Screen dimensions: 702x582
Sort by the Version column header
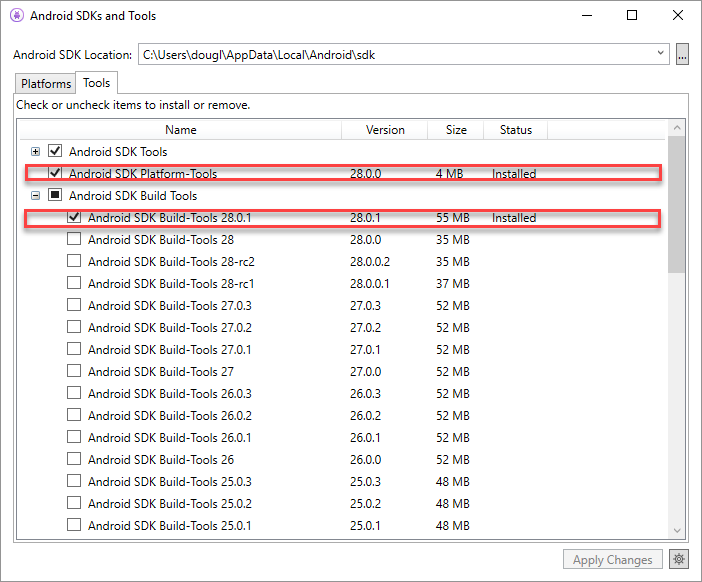click(x=385, y=130)
